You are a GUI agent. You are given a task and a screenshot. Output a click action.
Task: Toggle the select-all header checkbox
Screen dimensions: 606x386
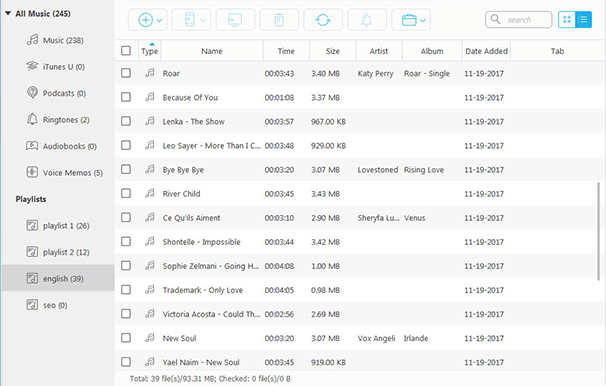point(126,51)
